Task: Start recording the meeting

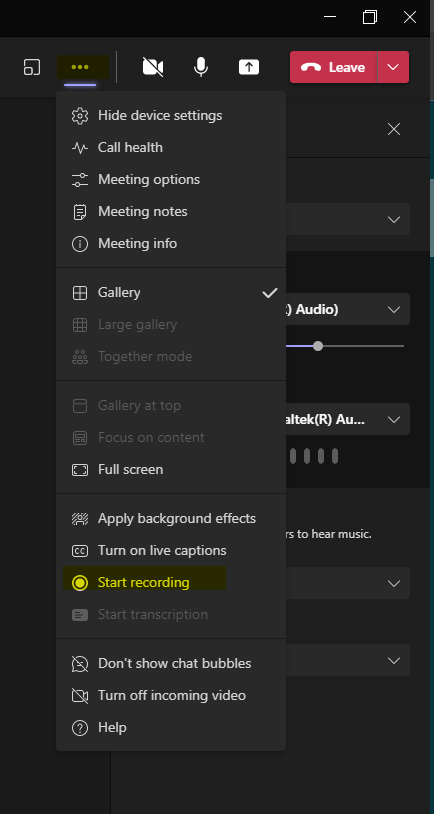Action: point(171,583)
